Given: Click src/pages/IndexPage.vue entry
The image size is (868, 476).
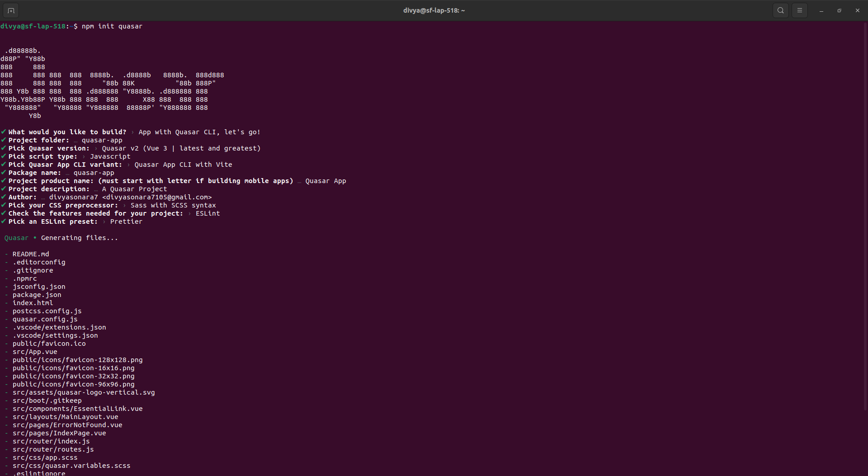Looking at the screenshot, I should pyautogui.click(x=59, y=434).
